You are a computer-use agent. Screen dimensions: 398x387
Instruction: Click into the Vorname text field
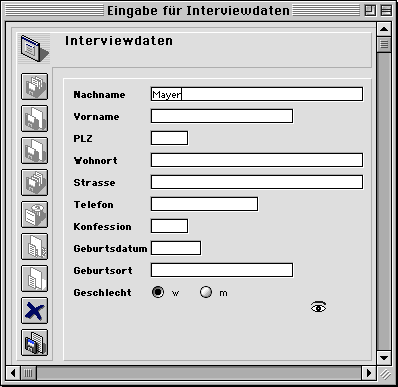pyautogui.click(x=222, y=116)
